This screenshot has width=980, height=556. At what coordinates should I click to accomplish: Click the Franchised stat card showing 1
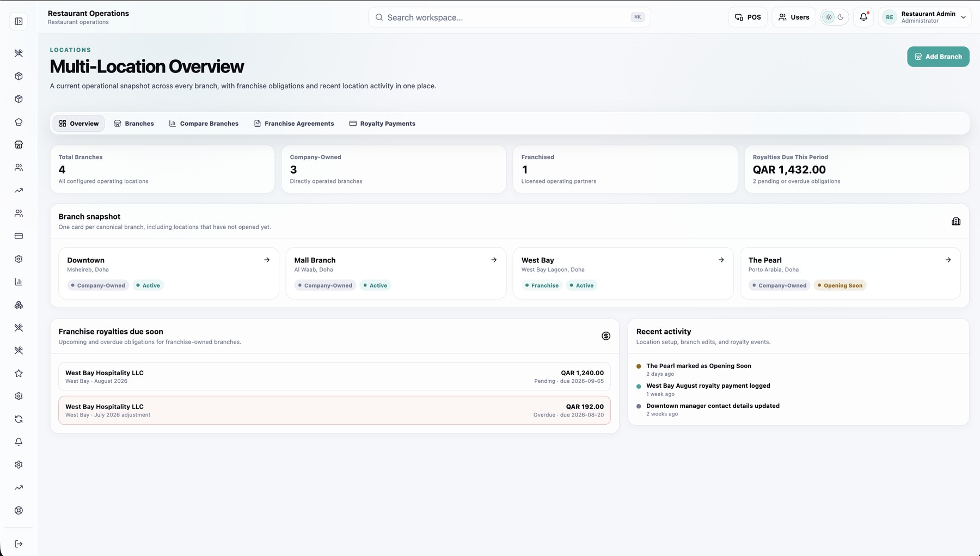pyautogui.click(x=625, y=169)
